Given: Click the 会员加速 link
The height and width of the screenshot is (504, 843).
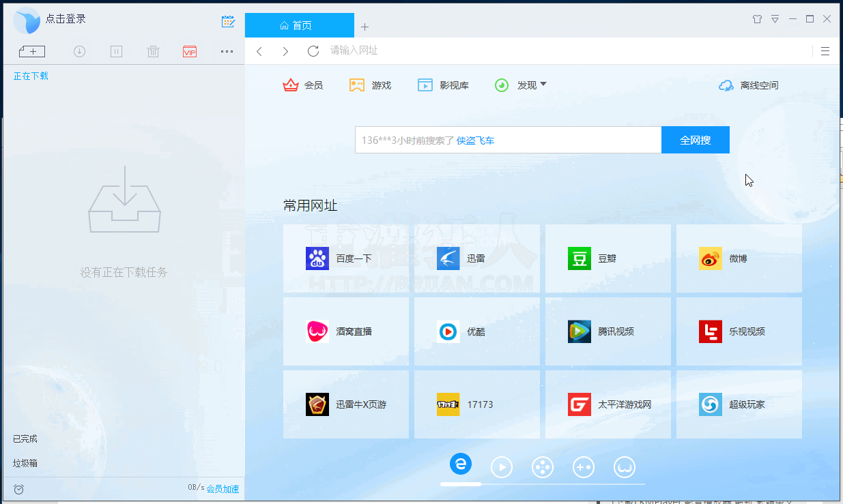Looking at the screenshot, I should click(x=223, y=489).
